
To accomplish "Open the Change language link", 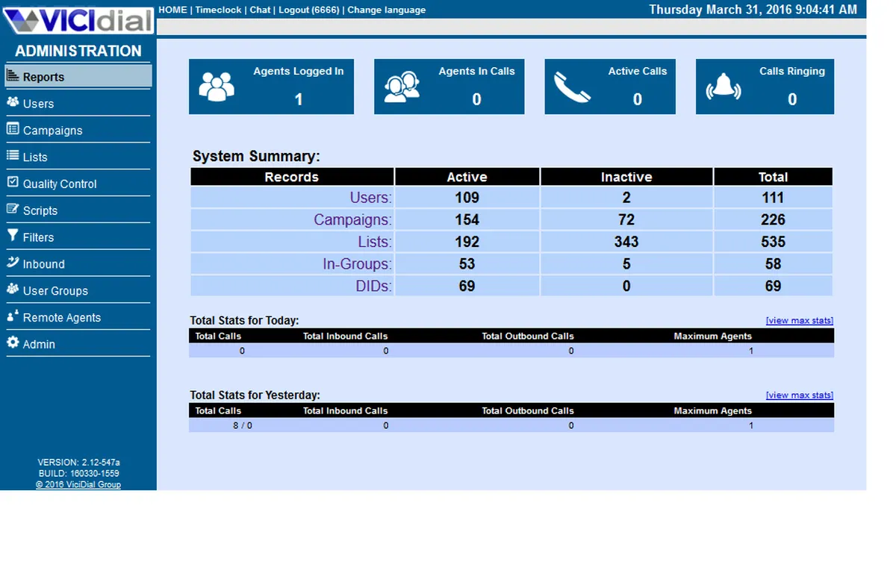I will [x=387, y=10].
